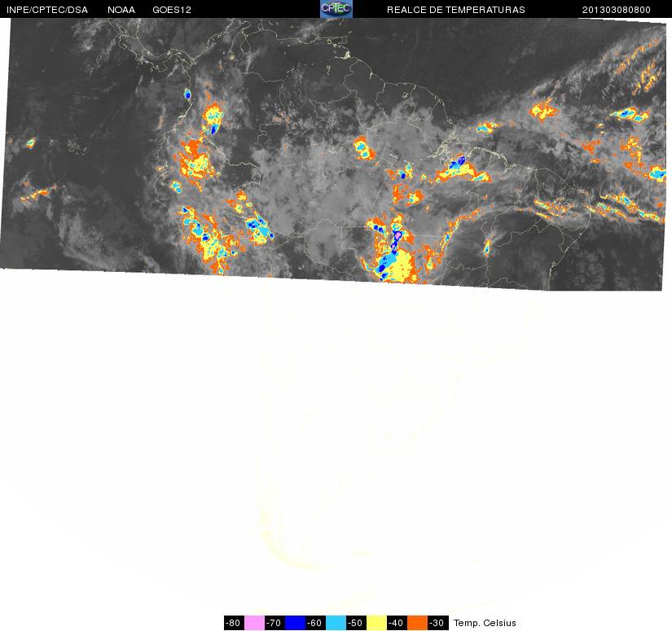Image resolution: width=672 pixels, height=631 pixels.
Task: Click the Temp. Celsius legend caption
Action: [x=485, y=623]
